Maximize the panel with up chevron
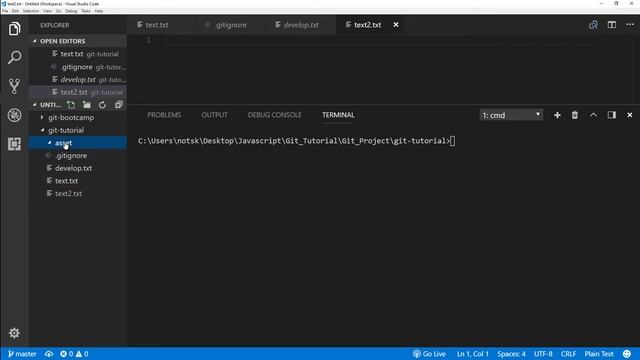 click(593, 115)
